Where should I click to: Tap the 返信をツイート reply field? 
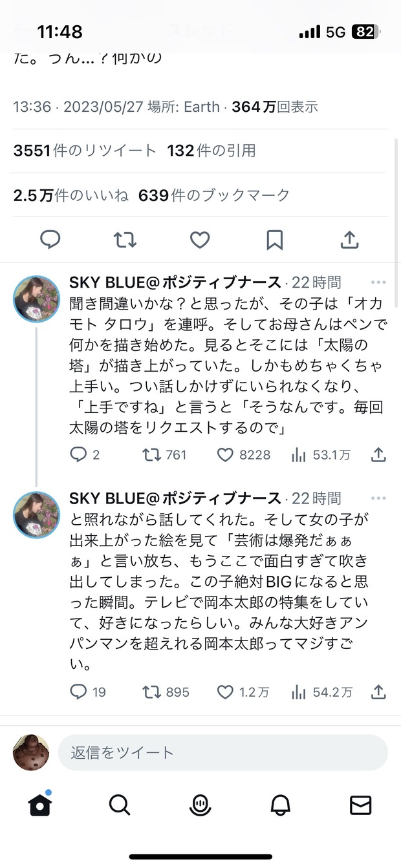222,752
